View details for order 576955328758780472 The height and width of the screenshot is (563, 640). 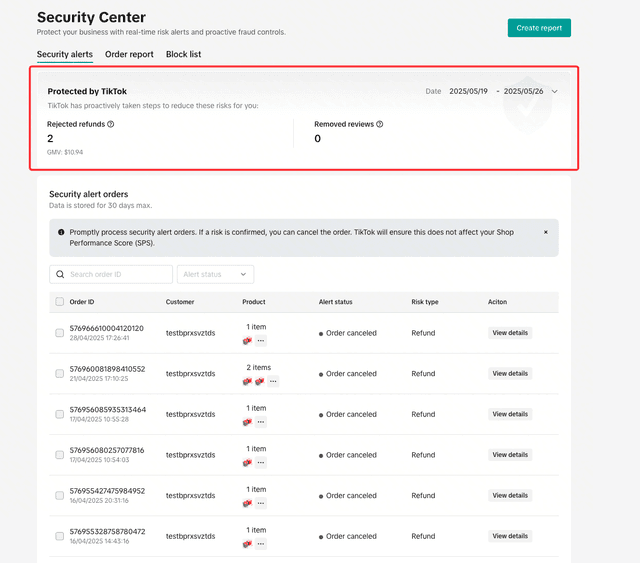coord(510,536)
